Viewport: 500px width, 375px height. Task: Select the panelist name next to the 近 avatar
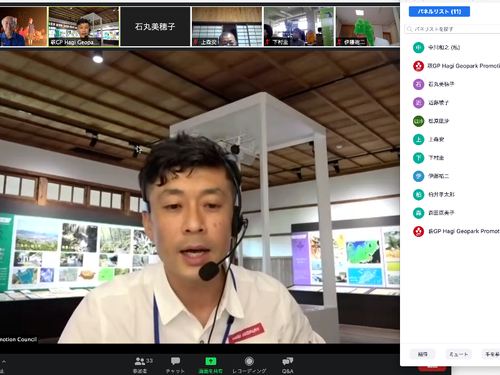point(438,103)
